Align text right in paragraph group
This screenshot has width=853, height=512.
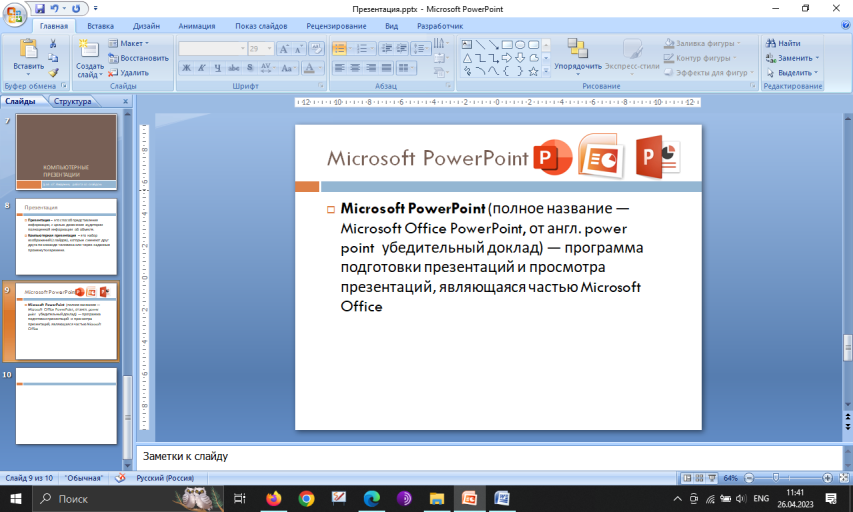pyautogui.click(x=371, y=68)
